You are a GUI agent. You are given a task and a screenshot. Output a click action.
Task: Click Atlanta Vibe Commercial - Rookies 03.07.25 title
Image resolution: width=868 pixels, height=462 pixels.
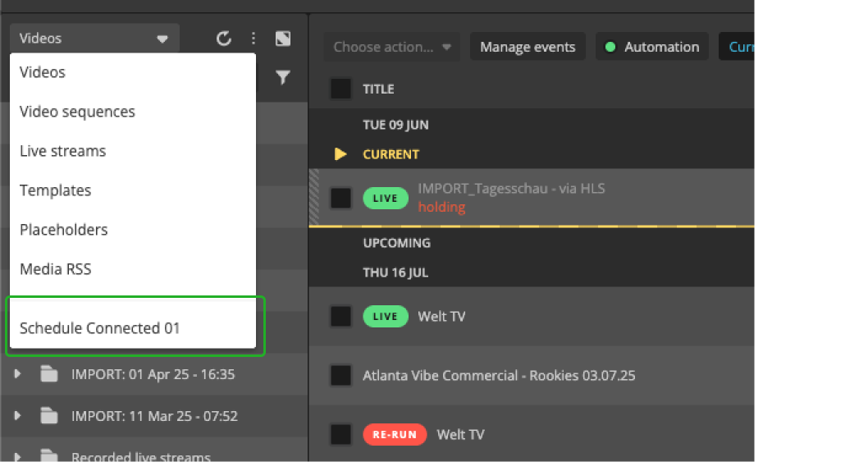[x=499, y=376]
